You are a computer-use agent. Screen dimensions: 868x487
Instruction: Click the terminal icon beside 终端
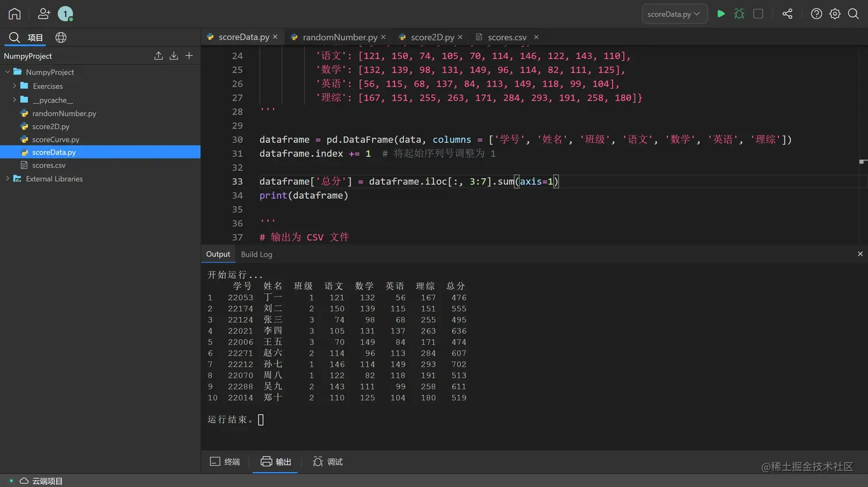[215, 461]
